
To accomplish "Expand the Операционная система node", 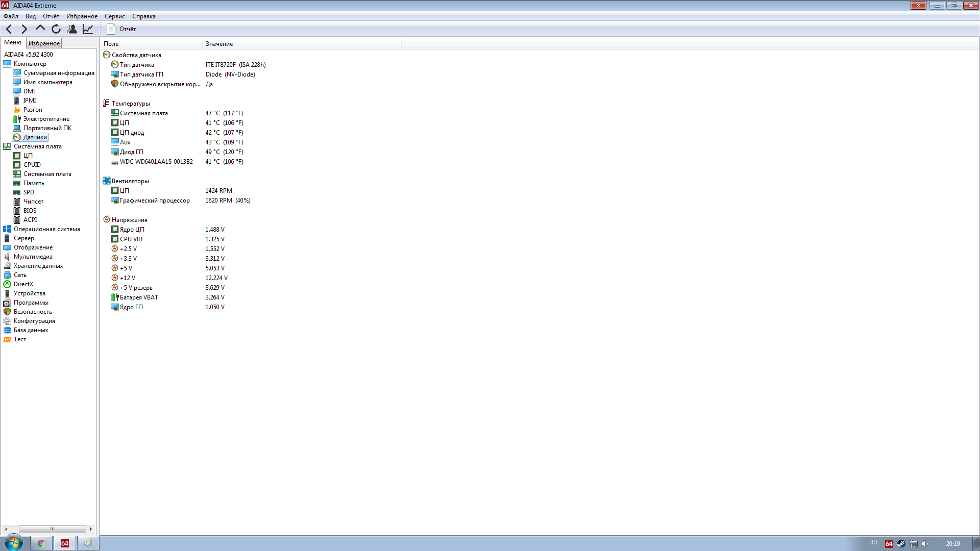I will pos(46,229).
